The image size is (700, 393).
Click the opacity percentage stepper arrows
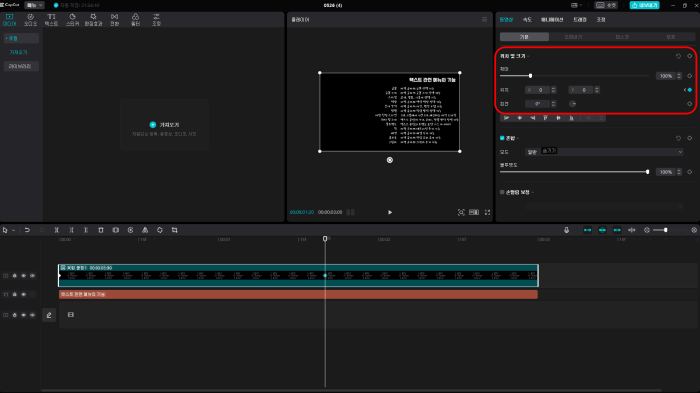pyautogui.click(x=679, y=172)
